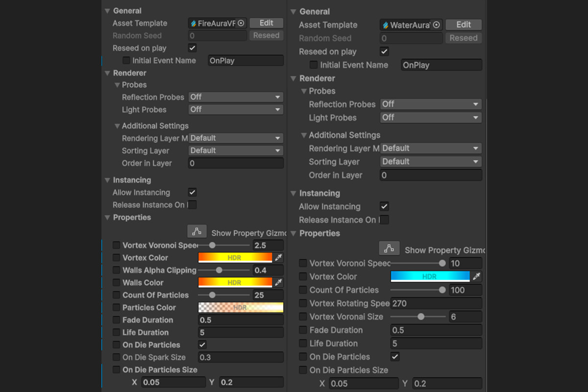The height and width of the screenshot is (392, 588).
Task: Open object picker for FireAura asset template
Action: coord(241,23)
